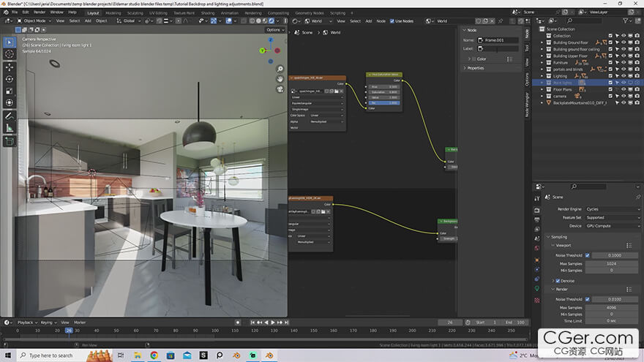Pin the Scene properties panel
The height and width of the screenshot is (362, 644).
(638, 197)
